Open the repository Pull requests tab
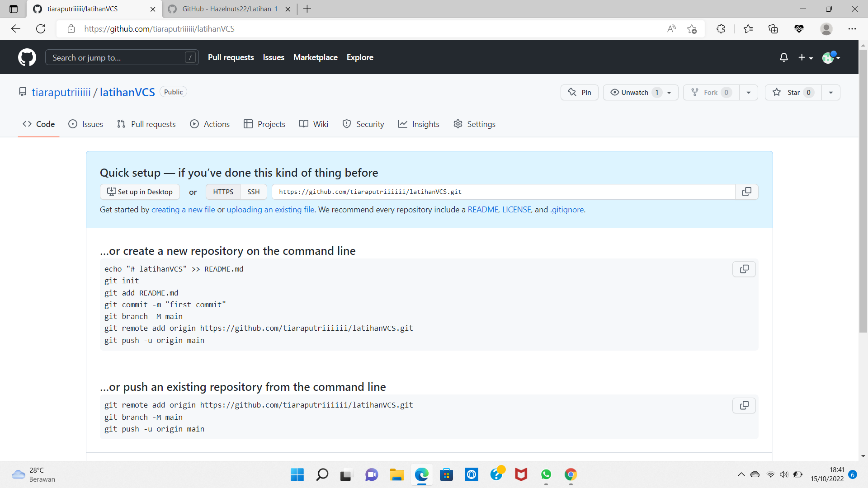This screenshot has width=868, height=488. (146, 124)
